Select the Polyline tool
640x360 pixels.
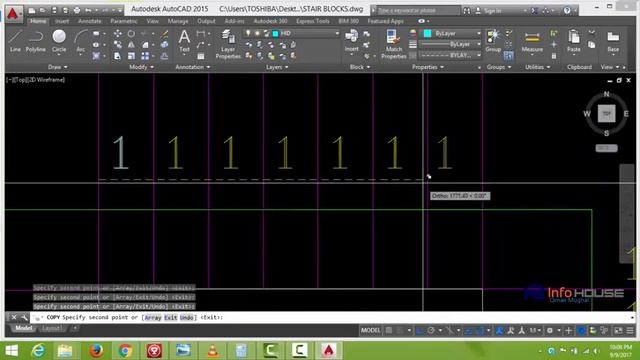(36, 41)
